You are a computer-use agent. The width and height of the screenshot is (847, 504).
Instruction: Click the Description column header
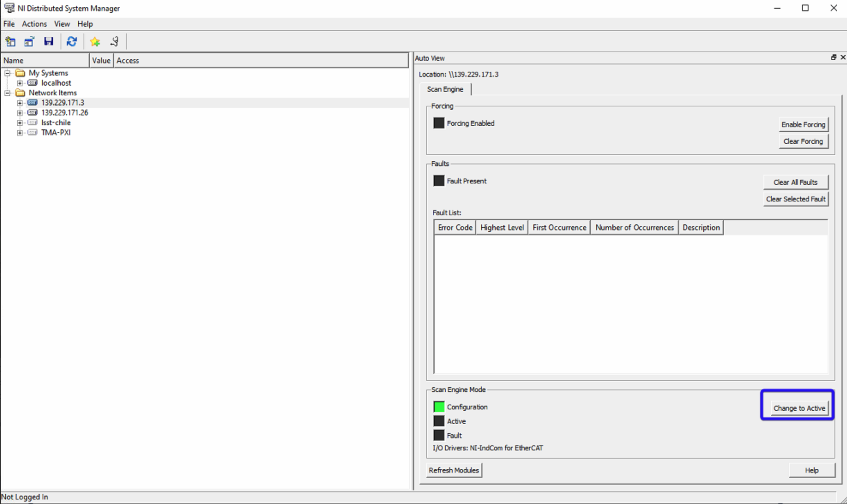pos(701,227)
